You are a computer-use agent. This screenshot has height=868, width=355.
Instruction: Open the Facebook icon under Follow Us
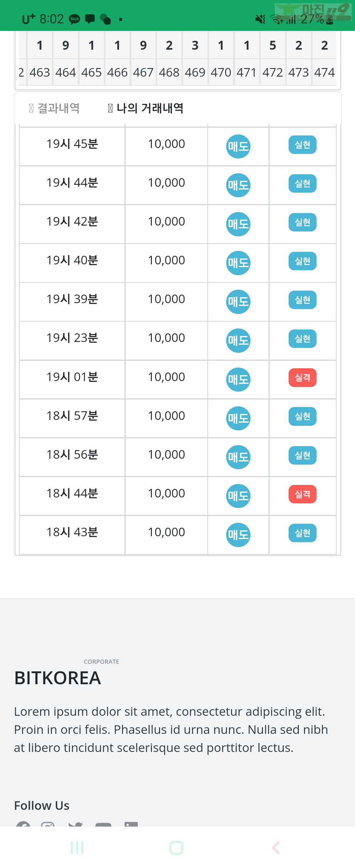pyautogui.click(x=23, y=824)
